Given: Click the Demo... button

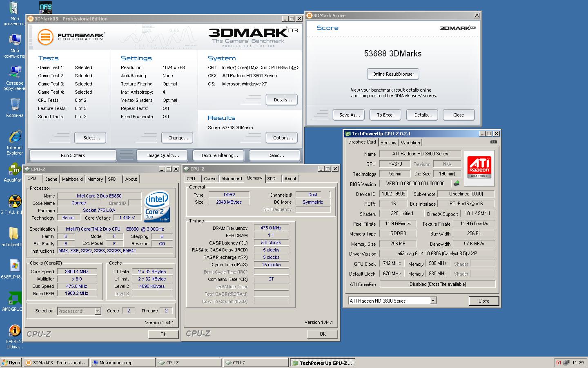Looking at the screenshot, I should click(275, 155).
